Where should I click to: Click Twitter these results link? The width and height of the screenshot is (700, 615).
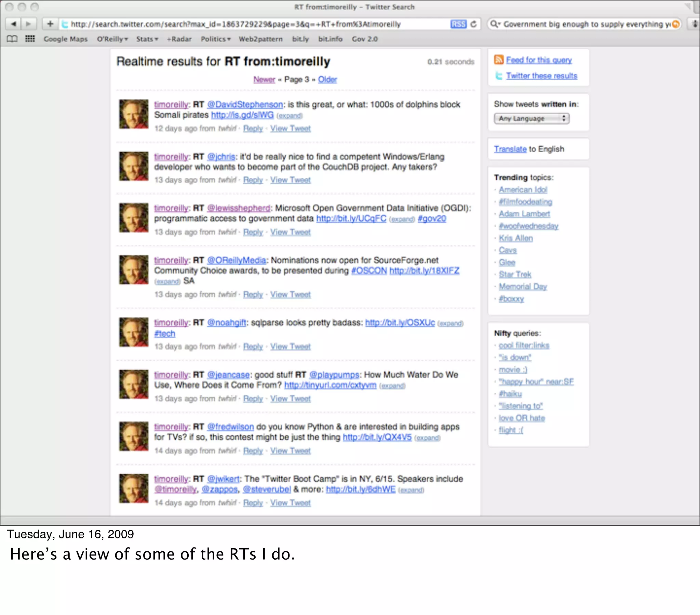(541, 76)
